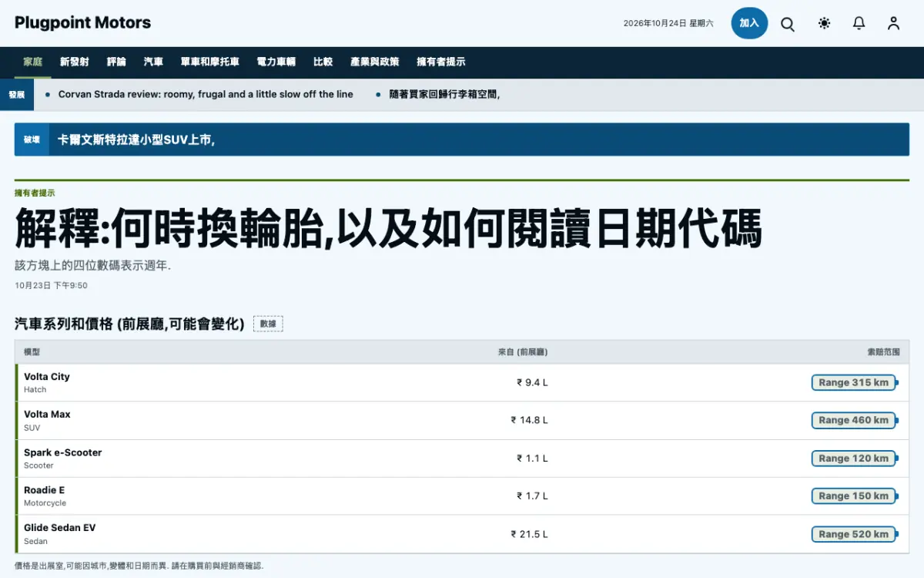The width and height of the screenshot is (924, 578).
Task: Click the 該方塊上的四位數碼表示週年 subheading
Action: [x=92, y=265]
